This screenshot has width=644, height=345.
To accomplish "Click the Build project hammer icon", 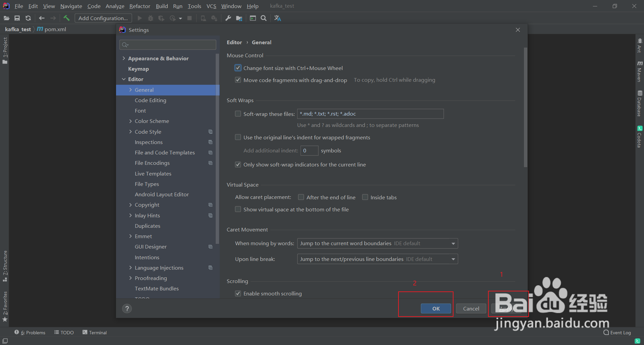I will (x=66, y=18).
